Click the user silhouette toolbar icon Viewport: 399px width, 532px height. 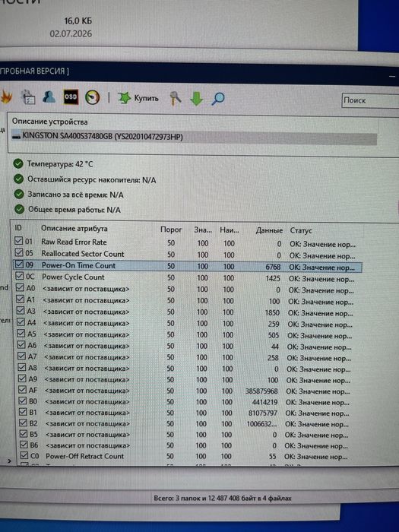49,97
